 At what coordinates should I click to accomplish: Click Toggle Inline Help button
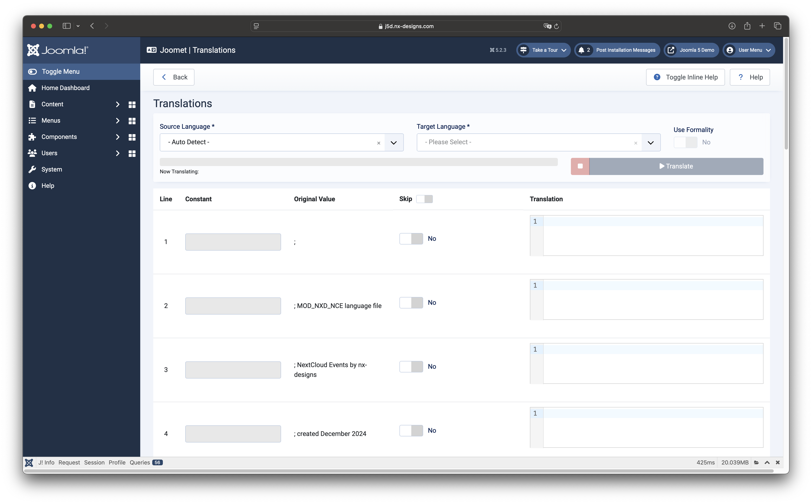coord(685,77)
